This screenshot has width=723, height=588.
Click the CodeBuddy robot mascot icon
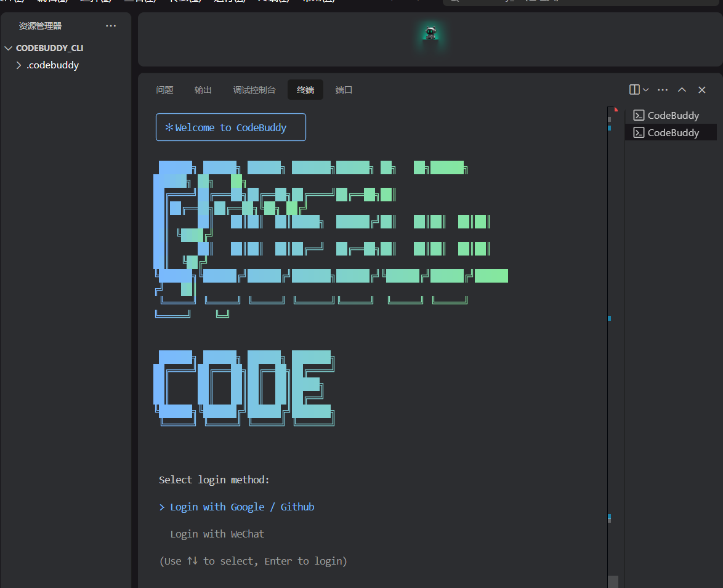pos(430,33)
